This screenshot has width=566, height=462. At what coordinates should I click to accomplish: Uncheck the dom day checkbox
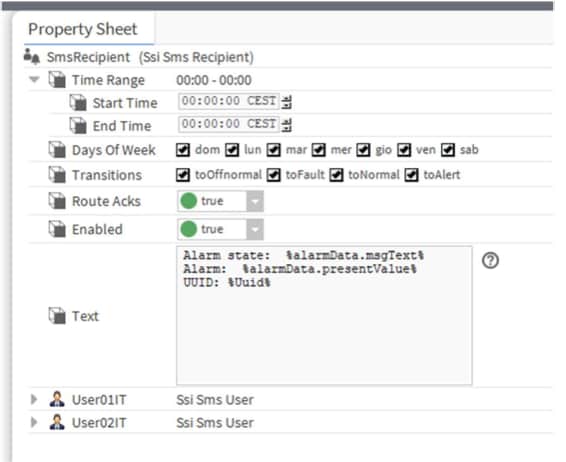183,150
